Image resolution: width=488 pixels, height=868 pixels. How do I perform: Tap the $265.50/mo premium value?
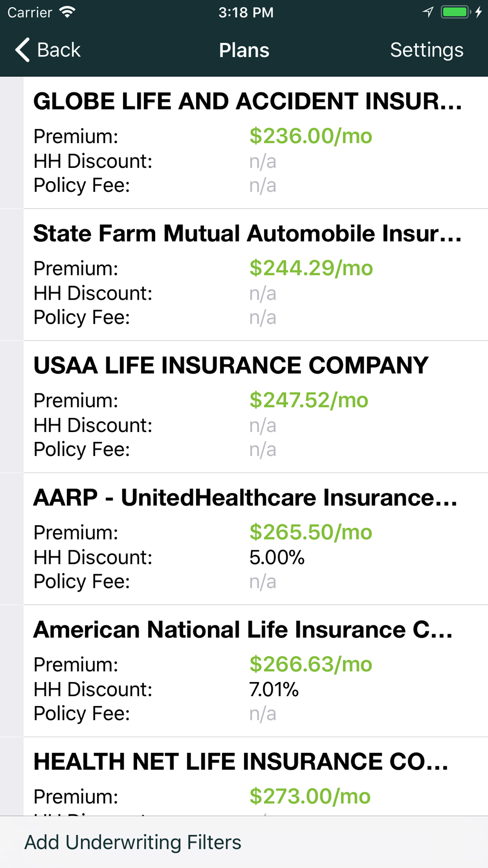[310, 532]
